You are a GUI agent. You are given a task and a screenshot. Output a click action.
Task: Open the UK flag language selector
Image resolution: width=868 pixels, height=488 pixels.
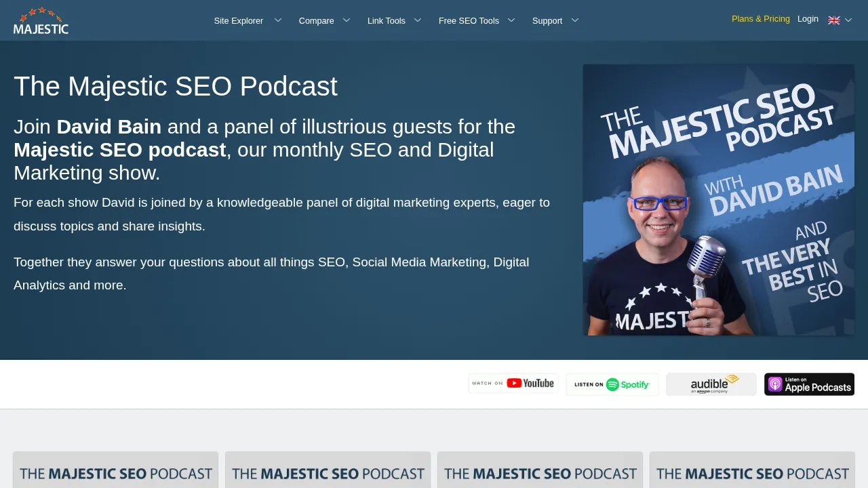(834, 20)
